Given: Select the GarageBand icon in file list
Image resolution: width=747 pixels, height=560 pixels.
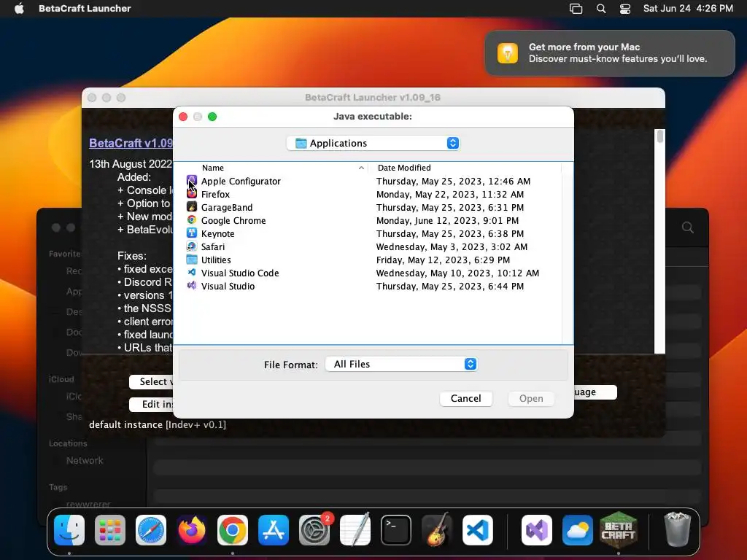Looking at the screenshot, I should point(192,207).
